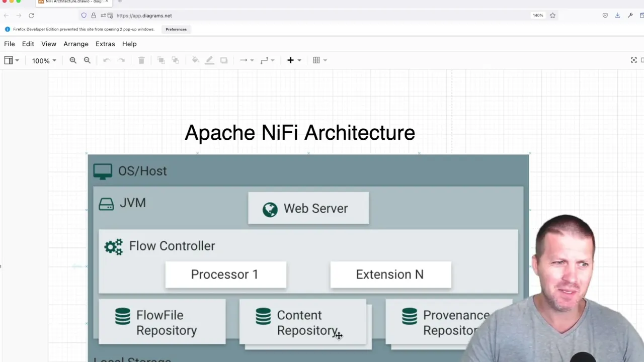This screenshot has height=362, width=644.
Task: Select the Content Repository box
Action: pyautogui.click(x=303, y=322)
